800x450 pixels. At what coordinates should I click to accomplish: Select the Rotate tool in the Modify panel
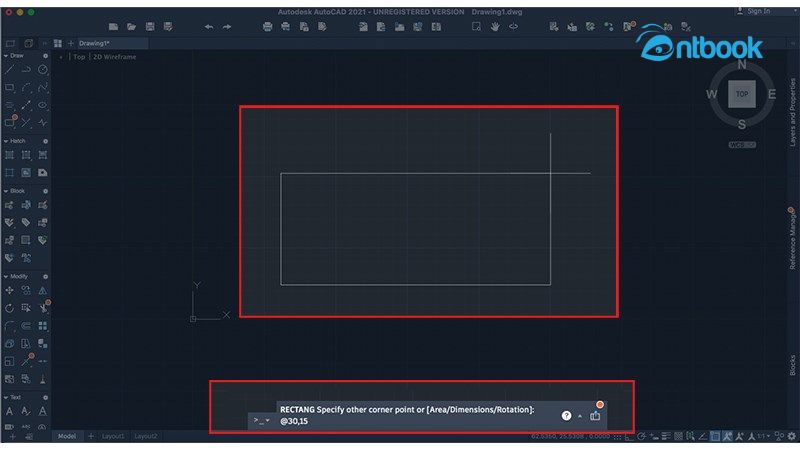tap(9, 308)
